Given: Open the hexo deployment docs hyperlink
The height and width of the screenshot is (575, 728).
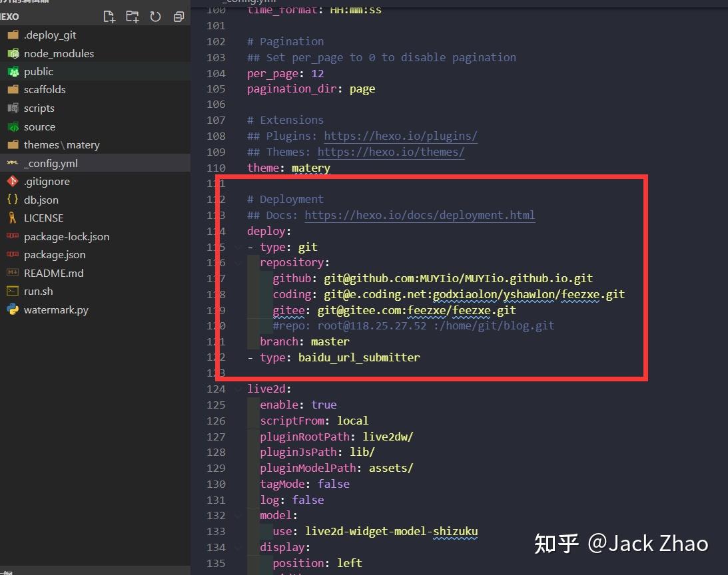Looking at the screenshot, I should [420, 215].
